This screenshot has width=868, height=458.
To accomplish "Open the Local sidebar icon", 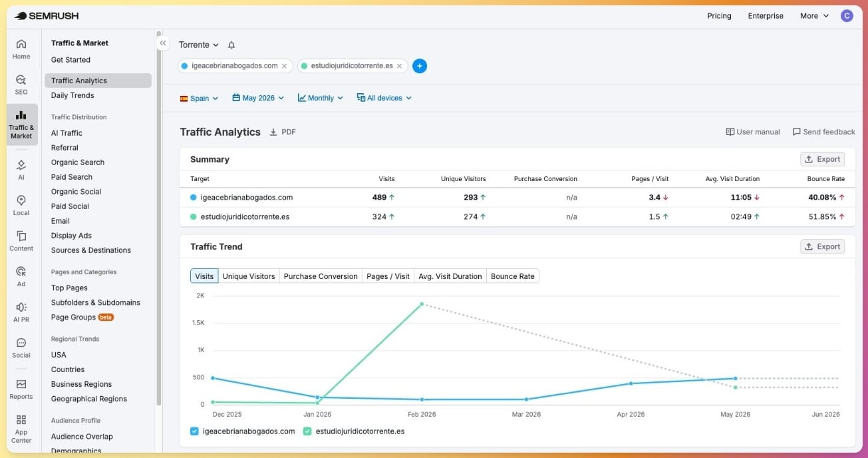I will coord(21,205).
